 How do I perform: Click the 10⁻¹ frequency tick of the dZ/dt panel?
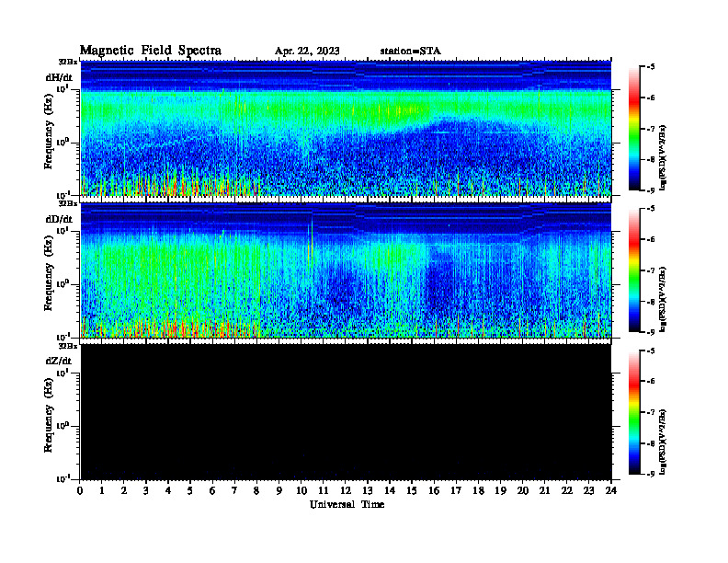(x=63, y=478)
